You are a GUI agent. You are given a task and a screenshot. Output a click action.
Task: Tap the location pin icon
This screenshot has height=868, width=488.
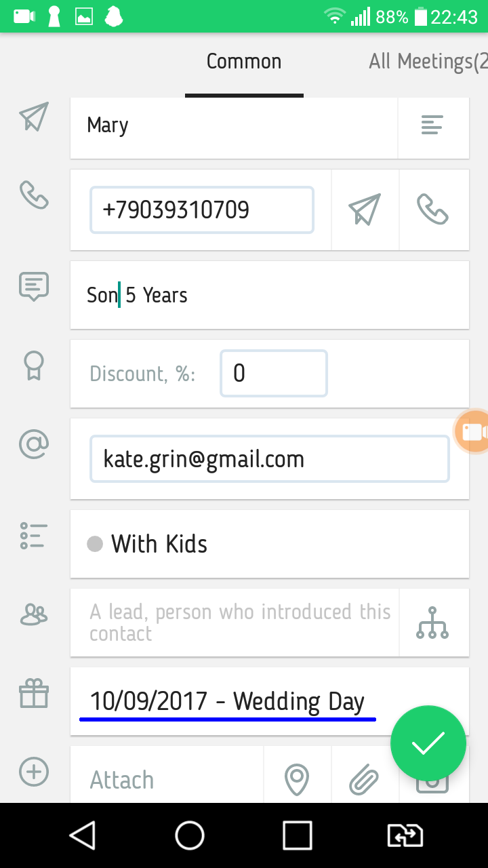click(x=296, y=780)
